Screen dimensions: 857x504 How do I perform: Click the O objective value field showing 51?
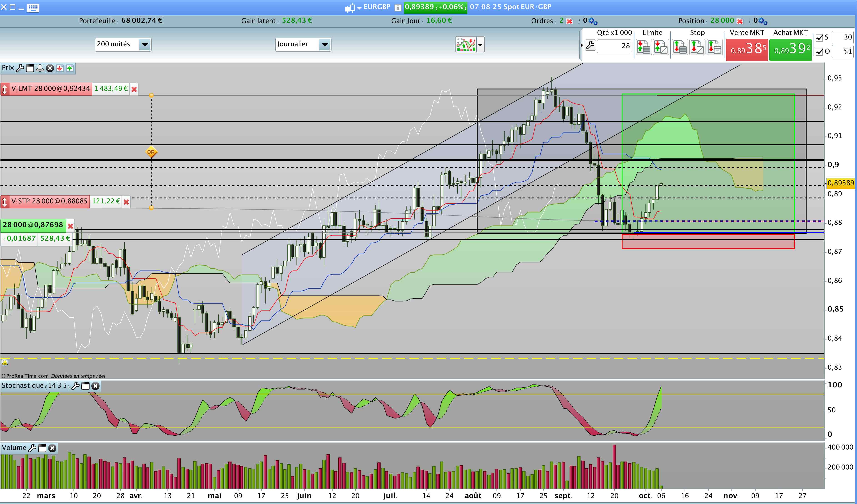[843, 52]
